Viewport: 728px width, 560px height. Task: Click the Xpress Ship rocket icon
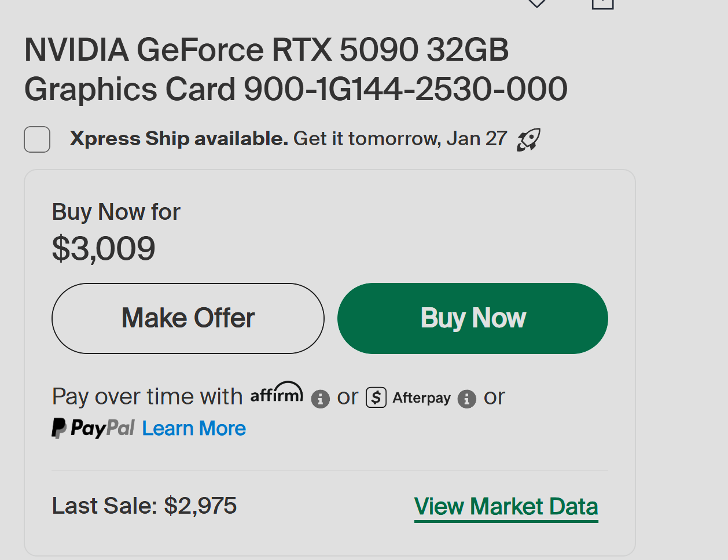pos(528,139)
